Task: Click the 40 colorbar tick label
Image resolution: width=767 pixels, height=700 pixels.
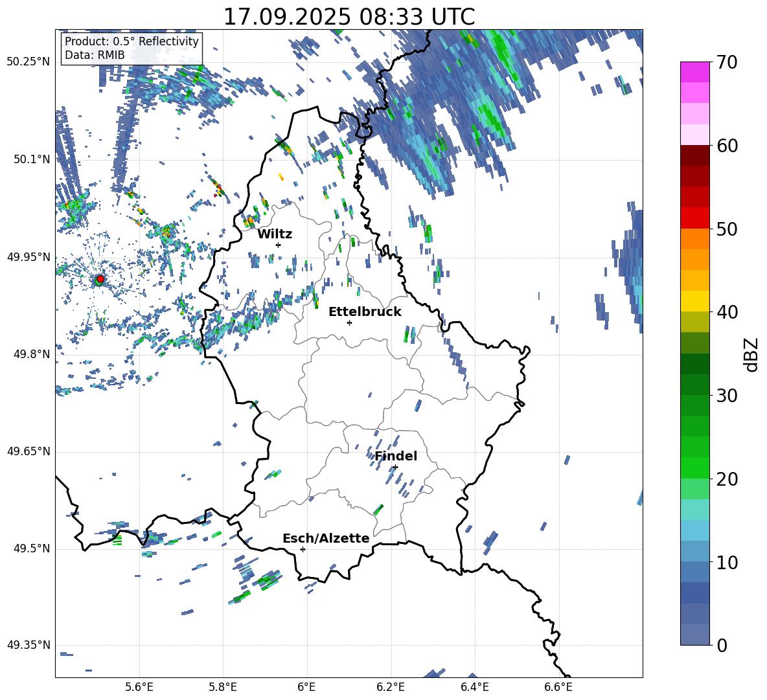Action: 726,312
